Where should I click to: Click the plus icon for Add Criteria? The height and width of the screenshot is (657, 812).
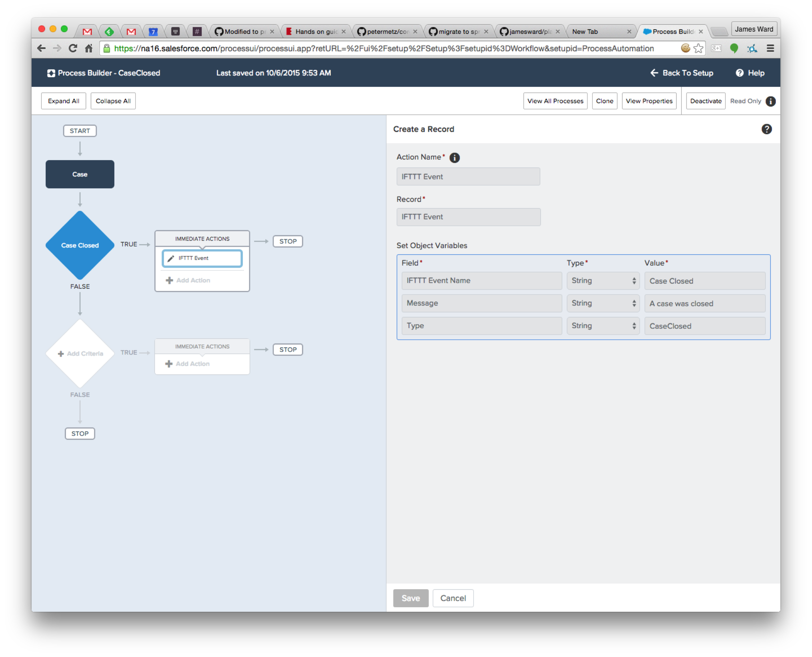61,354
